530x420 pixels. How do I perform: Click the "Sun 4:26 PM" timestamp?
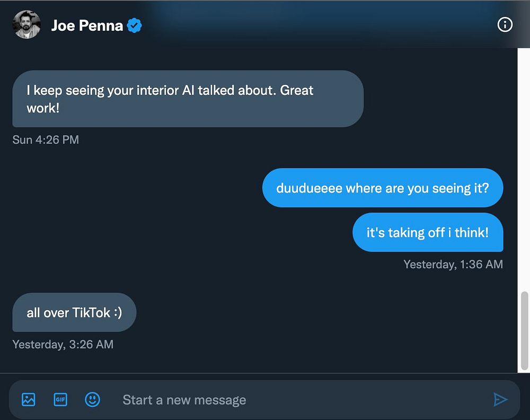pyautogui.click(x=46, y=140)
